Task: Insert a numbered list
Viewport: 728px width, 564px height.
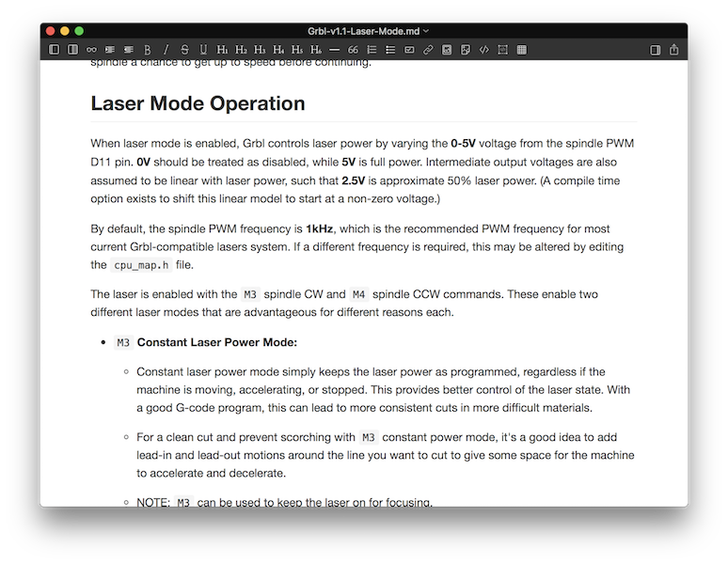Action: click(x=372, y=50)
